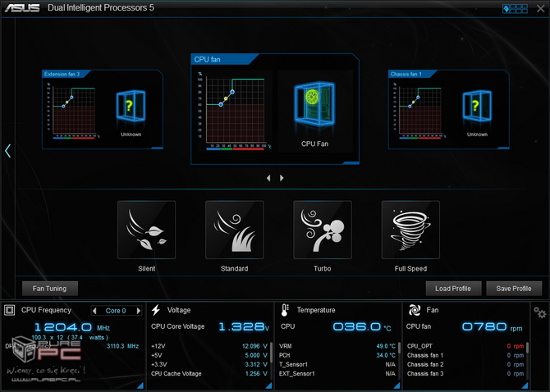Select the orange middle point on the CPU fan curve
Viewport: 550px width, 392px height.
pos(226,98)
